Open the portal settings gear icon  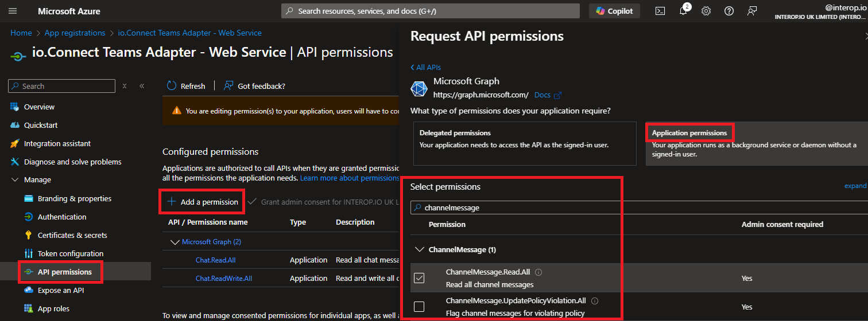pyautogui.click(x=706, y=11)
